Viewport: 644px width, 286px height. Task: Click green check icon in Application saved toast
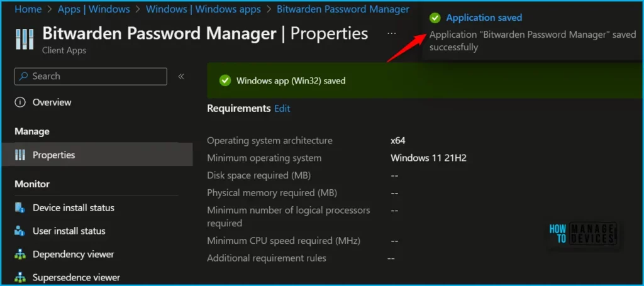(x=435, y=18)
